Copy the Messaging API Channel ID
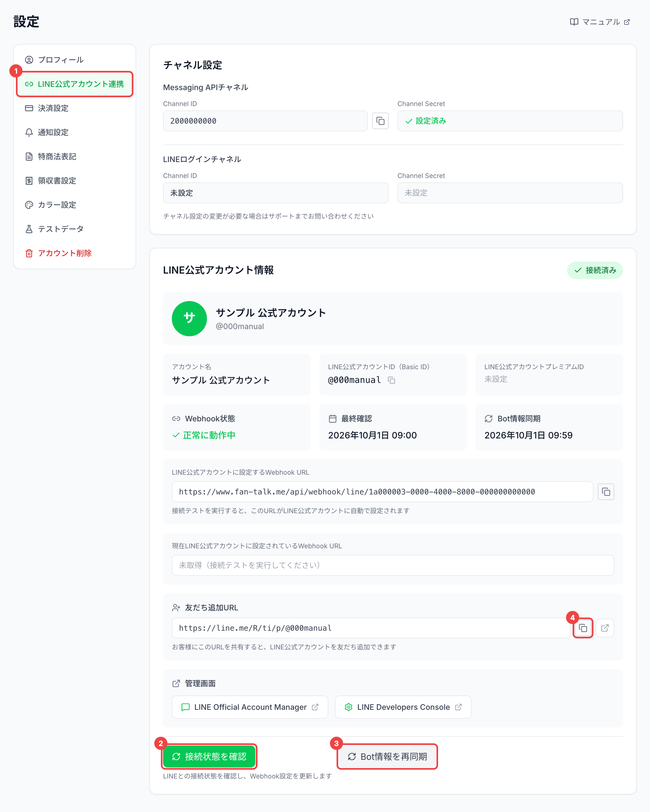The height and width of the screenshot is (812, 650). click(380, 121)
